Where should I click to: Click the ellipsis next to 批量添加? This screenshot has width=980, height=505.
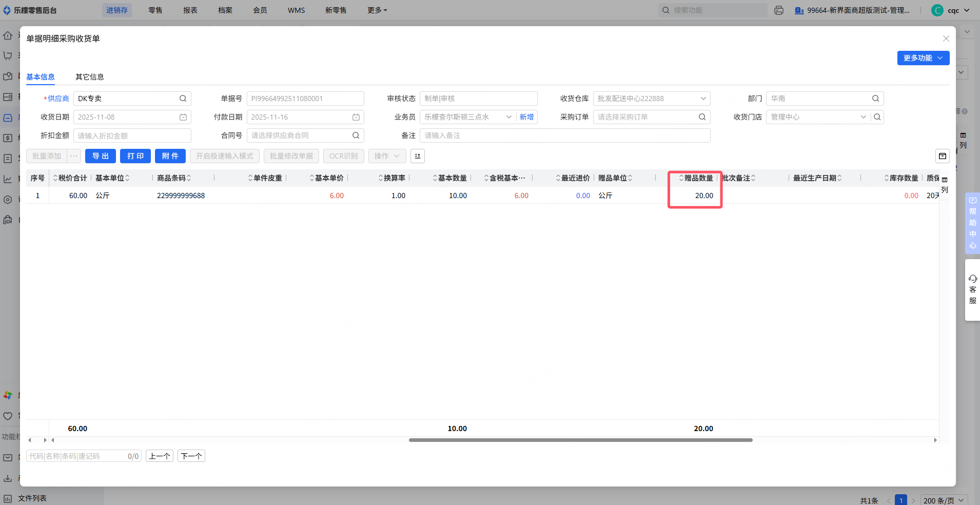[x=74, y=156]
